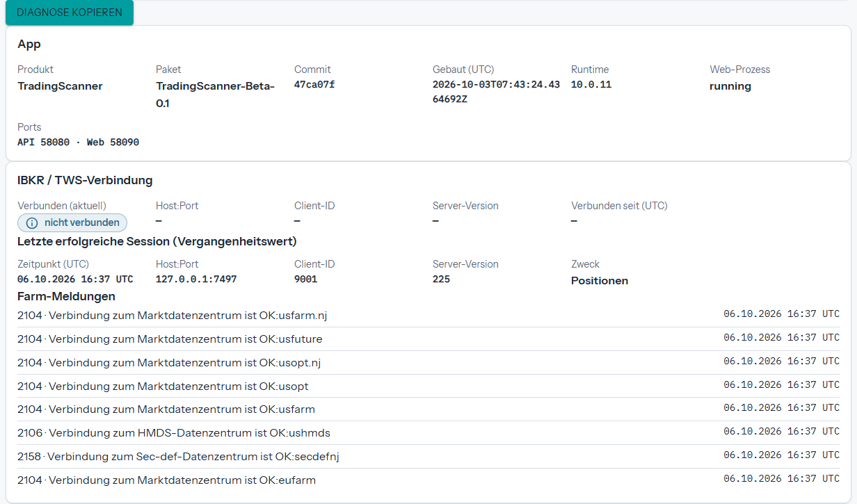Image resolution: width=857 pixels, height=504 pixels.
Task: Select the commit hash 47ca07f
Action: [314, 85]
